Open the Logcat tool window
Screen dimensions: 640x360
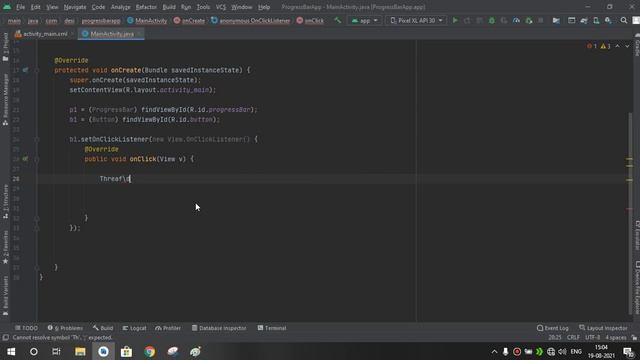pyautogui.click(x=134, y=328)
